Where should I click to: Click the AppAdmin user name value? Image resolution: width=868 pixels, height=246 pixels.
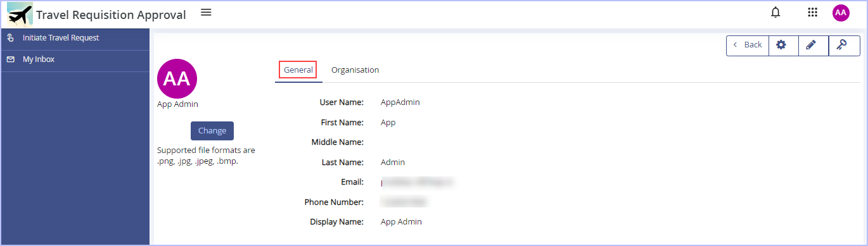[400, 102]
